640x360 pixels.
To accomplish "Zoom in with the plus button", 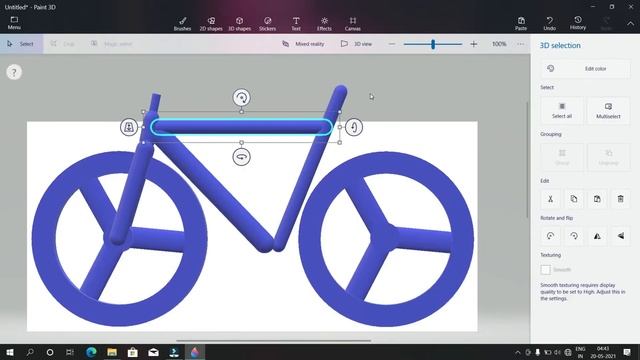I will coord(473,44).
